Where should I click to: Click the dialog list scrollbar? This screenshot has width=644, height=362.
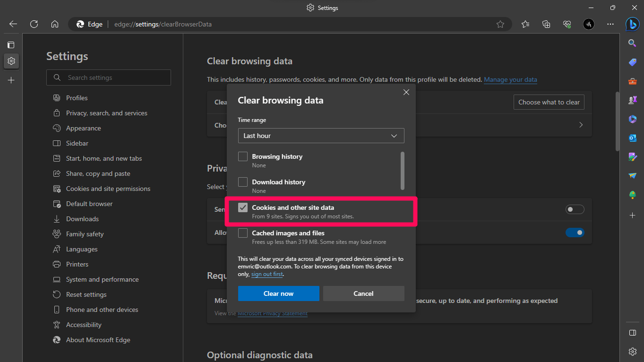403,170
